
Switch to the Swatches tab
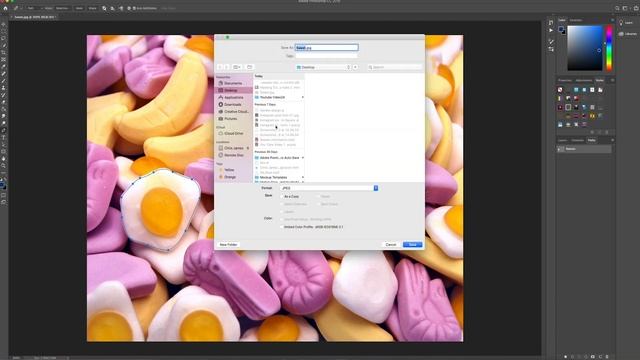(x=576, y=20)
